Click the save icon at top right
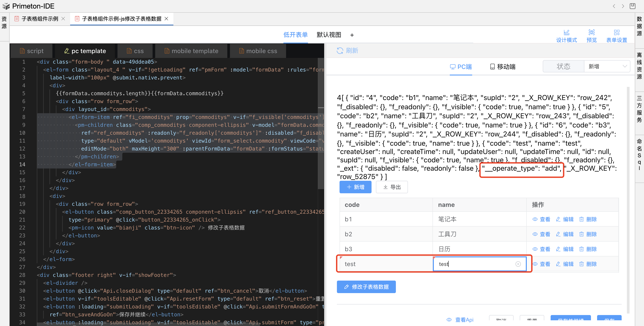Screen dimensions: 644x326 (x=632, y=6)
